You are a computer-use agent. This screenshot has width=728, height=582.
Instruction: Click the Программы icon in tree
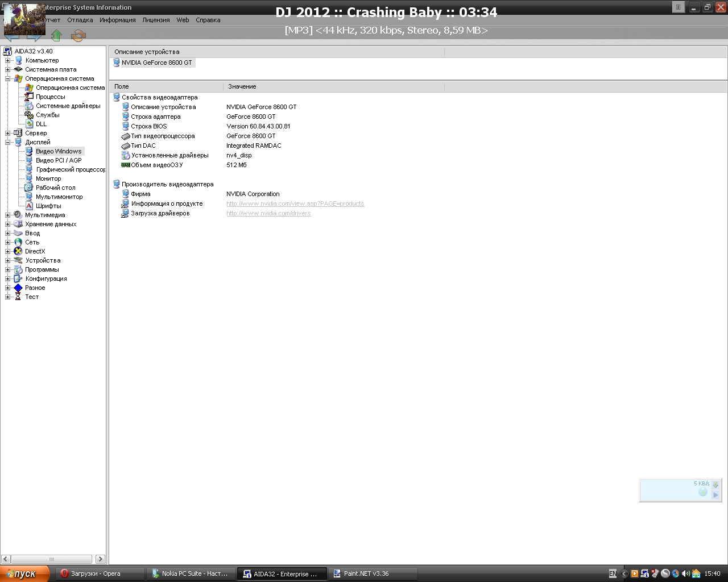click(18, 269)
